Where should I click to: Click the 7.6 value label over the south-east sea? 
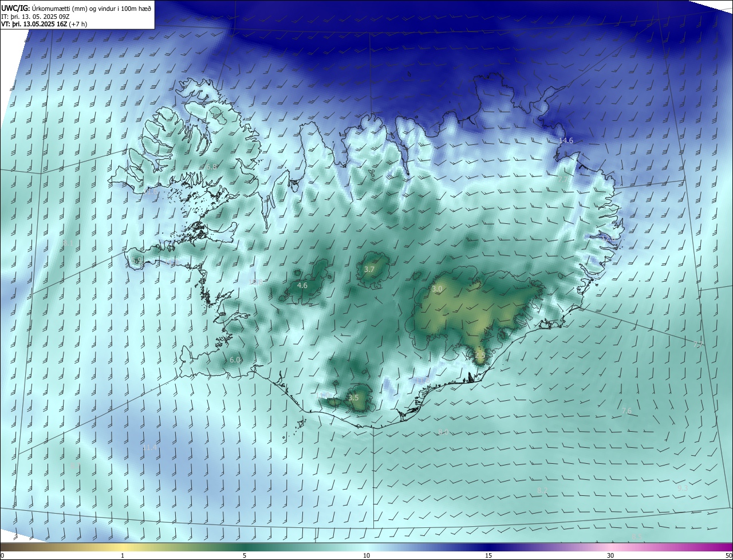click(x=626, y=411)
